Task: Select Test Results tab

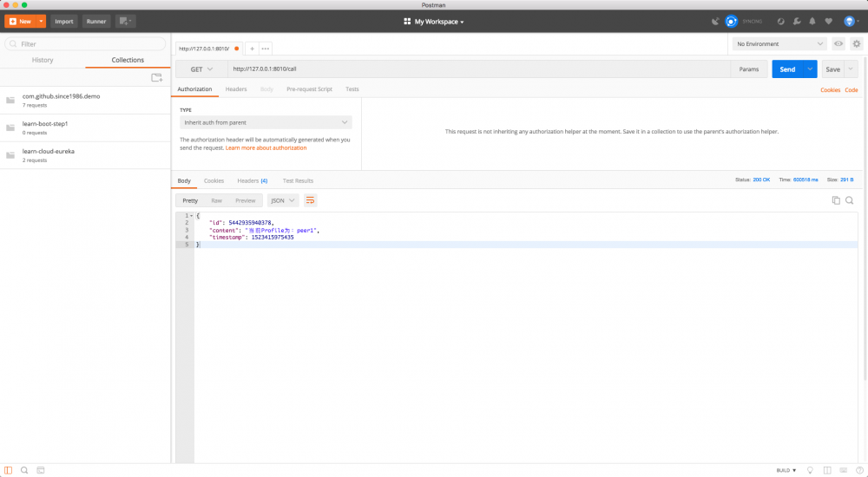Action: pyautogui.click(x=298, y=181)
